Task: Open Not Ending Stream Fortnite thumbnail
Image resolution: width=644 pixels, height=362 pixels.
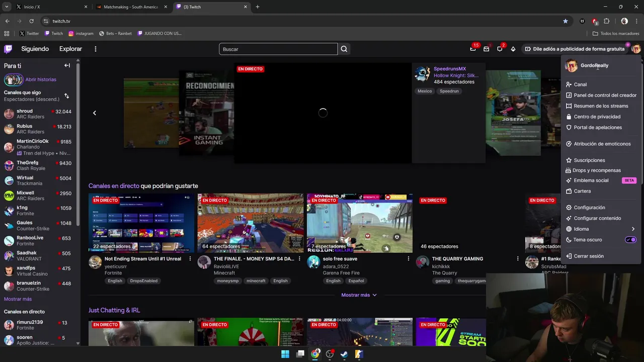Action: (x=141, y=223)
